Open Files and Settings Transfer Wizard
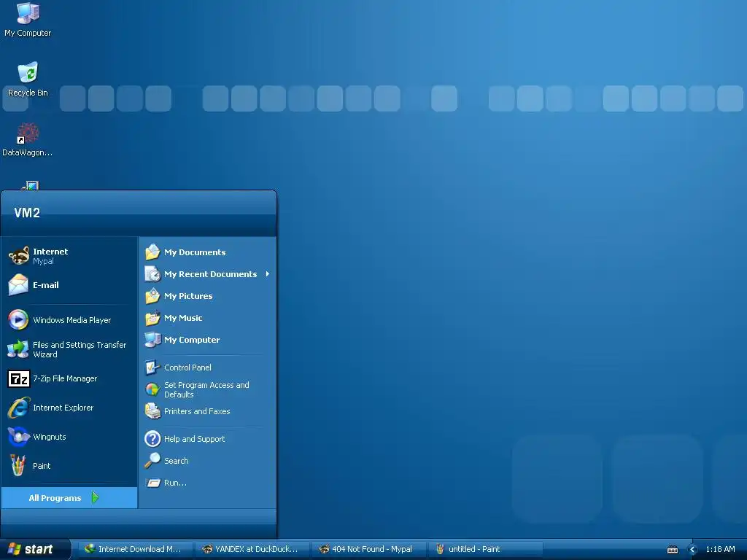 click(x=69, y=349)
